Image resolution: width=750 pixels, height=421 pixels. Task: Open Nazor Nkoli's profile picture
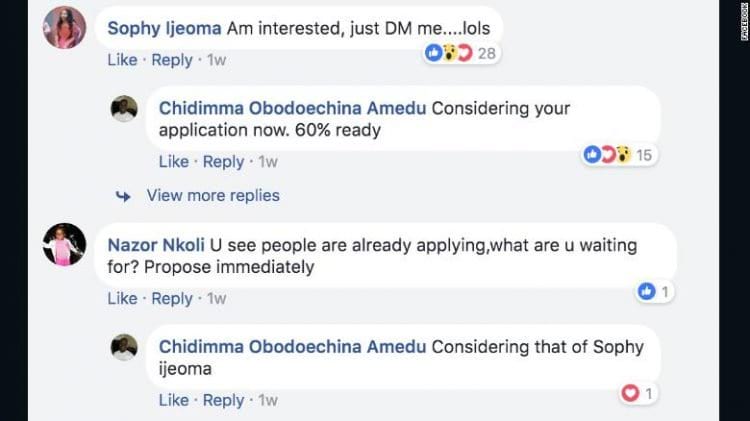(x=65, y=244)
